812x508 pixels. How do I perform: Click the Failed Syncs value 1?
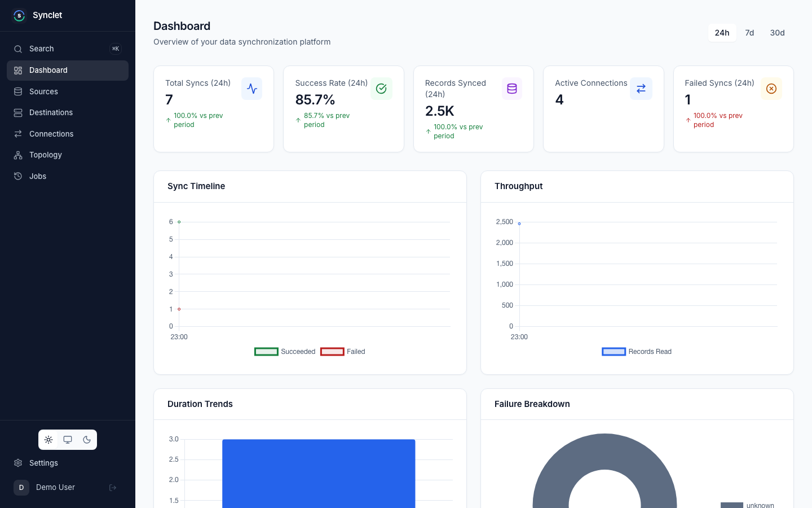pos(688,100)
